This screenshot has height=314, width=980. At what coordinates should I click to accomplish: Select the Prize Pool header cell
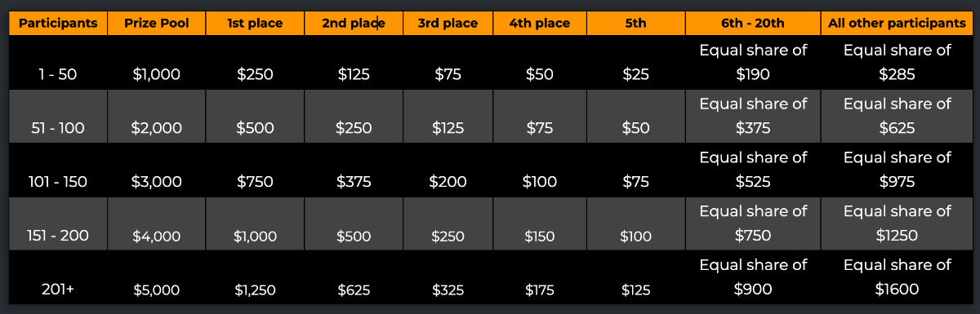pyautogui.click(x=156, y=24)
